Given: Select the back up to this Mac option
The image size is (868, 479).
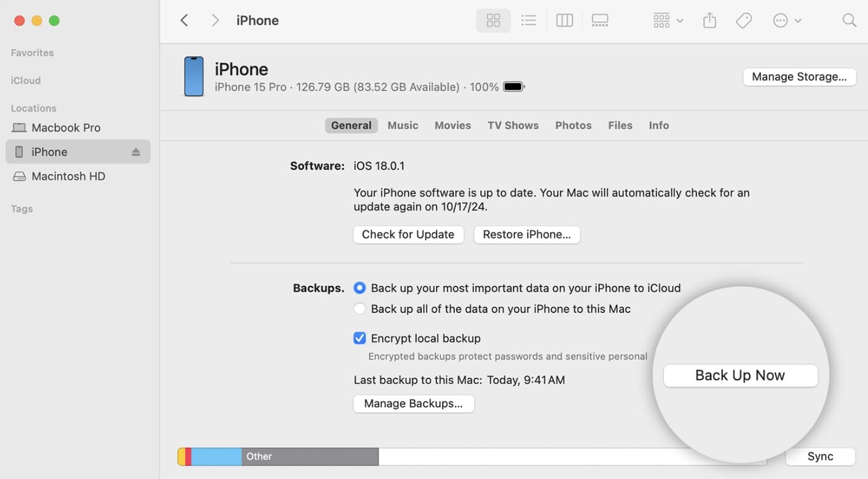Looking at the screenshot, I should click(360, 309).
